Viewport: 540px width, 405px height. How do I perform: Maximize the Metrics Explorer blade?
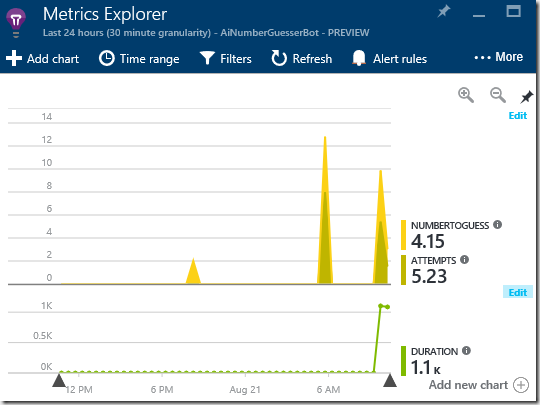coord(513,11)
